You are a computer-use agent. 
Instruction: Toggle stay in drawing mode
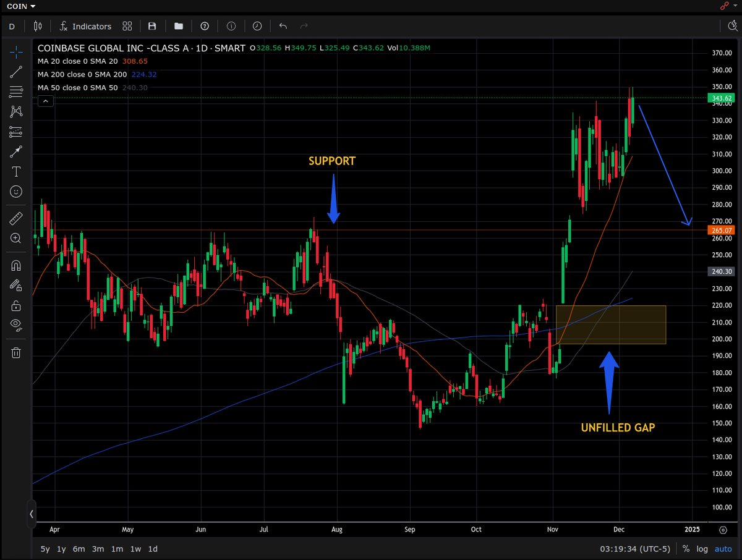[16, 285]
